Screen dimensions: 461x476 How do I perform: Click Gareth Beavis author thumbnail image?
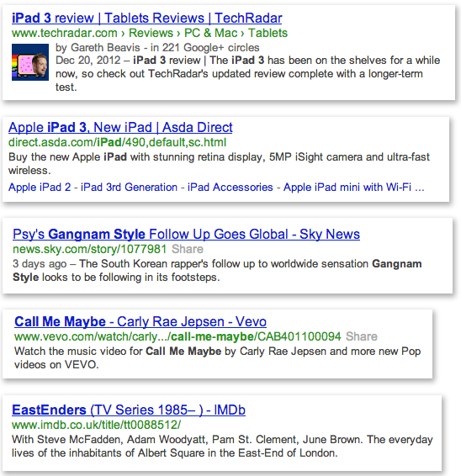(x=30, y=62)
